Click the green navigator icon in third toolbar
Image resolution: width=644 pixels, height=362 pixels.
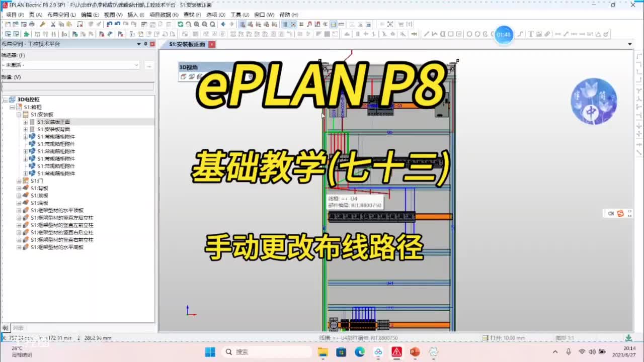pyautogui.click(x=26, y=34)
